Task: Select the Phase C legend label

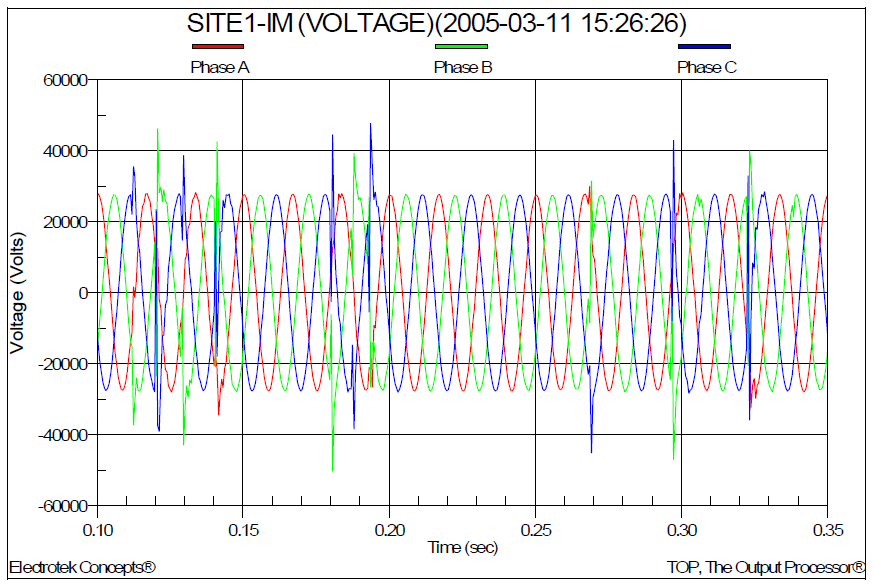Action: tap(707, 68)
